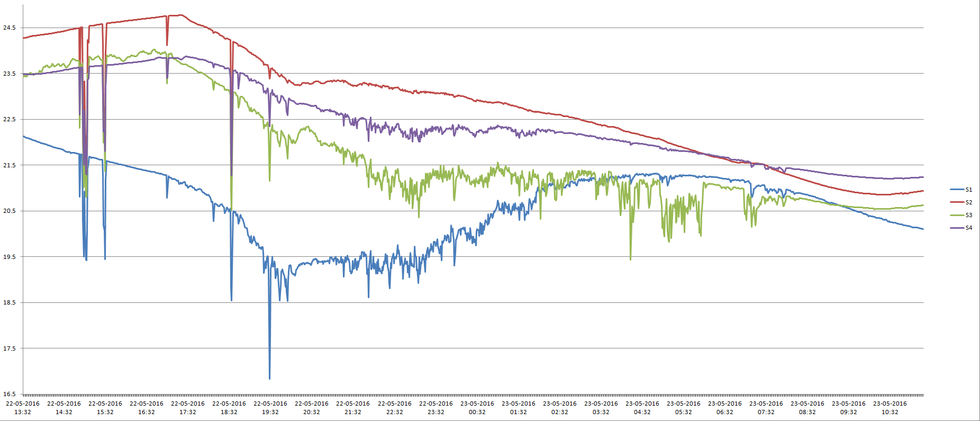Image resolution: width=980 pixels, height=421 pixels.
Task: Click x-axis label 22-05-2016 13:32
Action: pyautogui.click(x=23, y=408)
